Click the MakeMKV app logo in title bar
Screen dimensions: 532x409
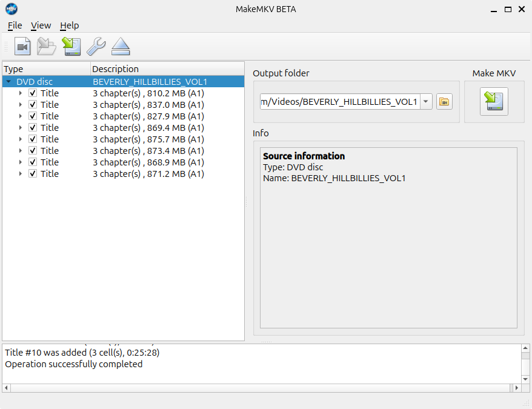pos(12,9)
